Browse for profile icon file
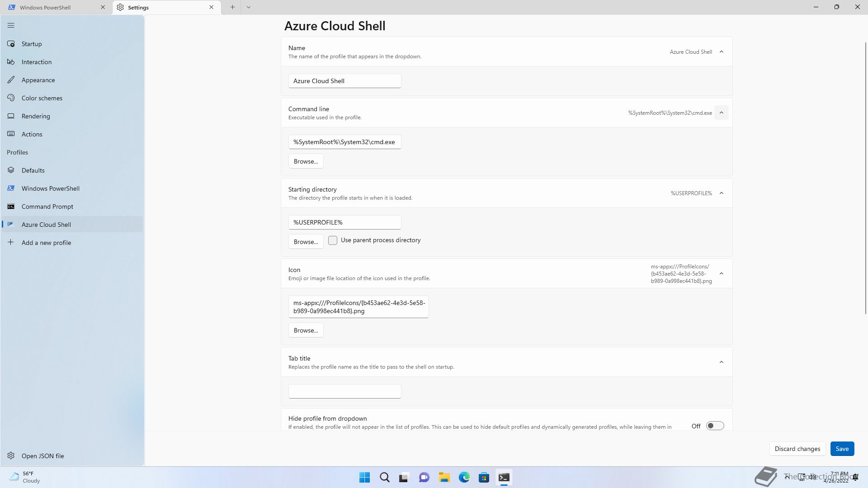The image size is (868, 488). point(306,330)
